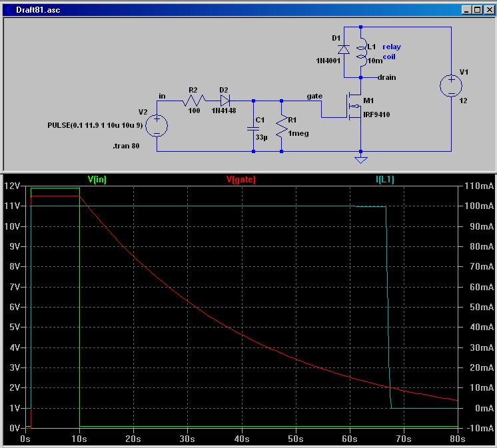497x448 pixels.
Task: Click the PULSE(0.1 11.9 1 10u 10u 9) text
Action: pos(95,125)
